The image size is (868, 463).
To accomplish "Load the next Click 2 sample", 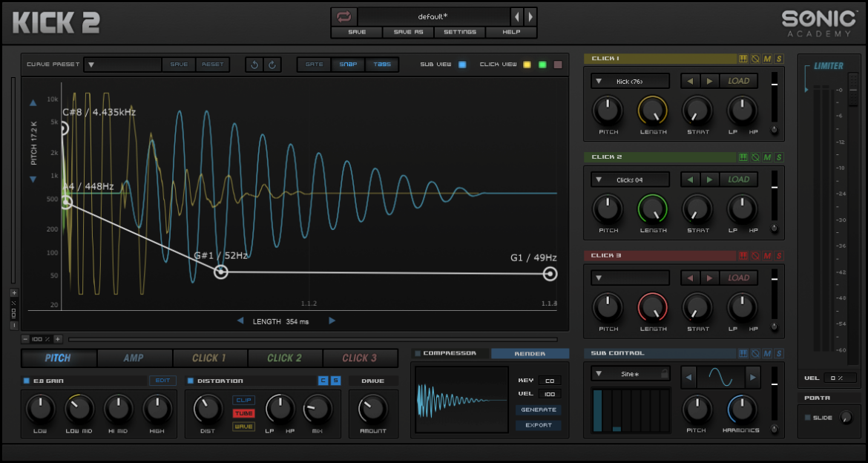I will (710, 180).
